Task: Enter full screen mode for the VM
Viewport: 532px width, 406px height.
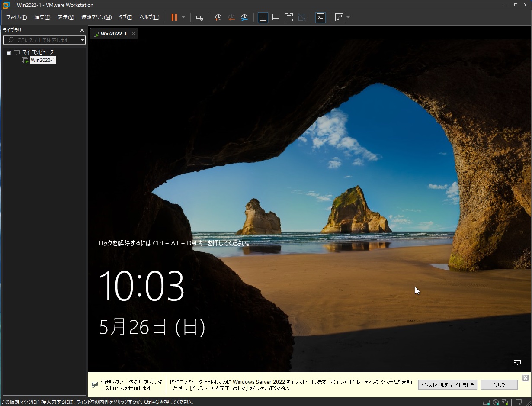Action: (289, 17)
